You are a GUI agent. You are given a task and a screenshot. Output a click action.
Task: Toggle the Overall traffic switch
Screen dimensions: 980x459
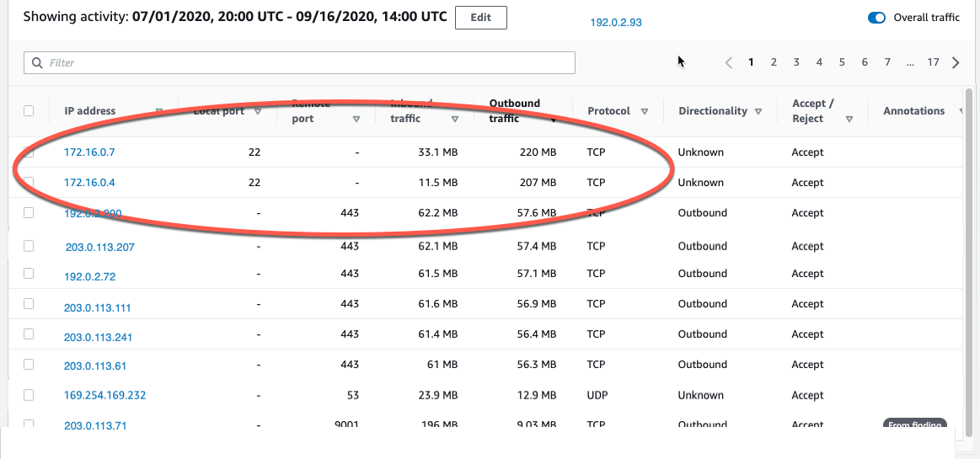[x=877, y=18]
